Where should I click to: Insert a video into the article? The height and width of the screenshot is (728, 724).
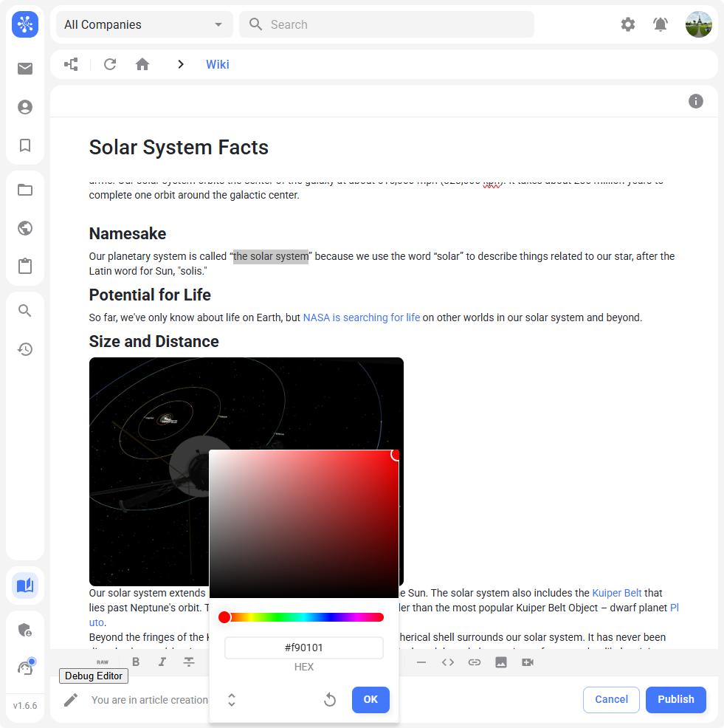pos(528,662)
